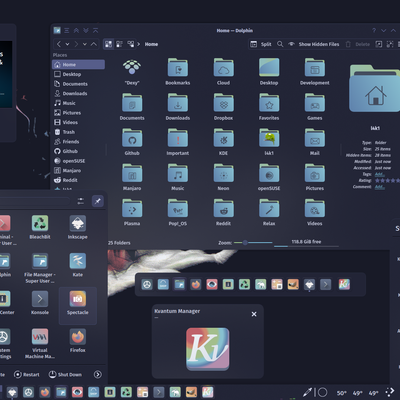
Task: Switch Dolphin to compact view mode
Action: [119, 44]
